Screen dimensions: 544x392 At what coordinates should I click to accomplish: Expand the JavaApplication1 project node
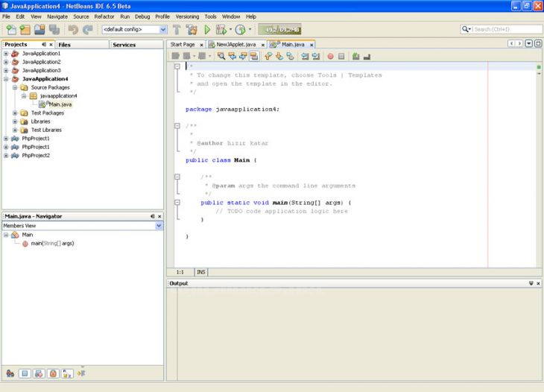coord(6,54)
